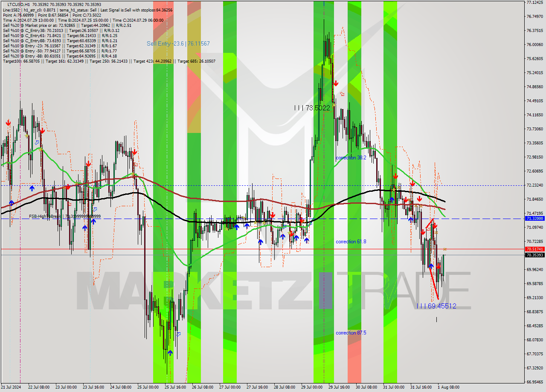Viewport: 546px width, 392px height.
Task: Click the blue 71.32000 price tag
Action: pyautogui.click(x=534, y=218)
